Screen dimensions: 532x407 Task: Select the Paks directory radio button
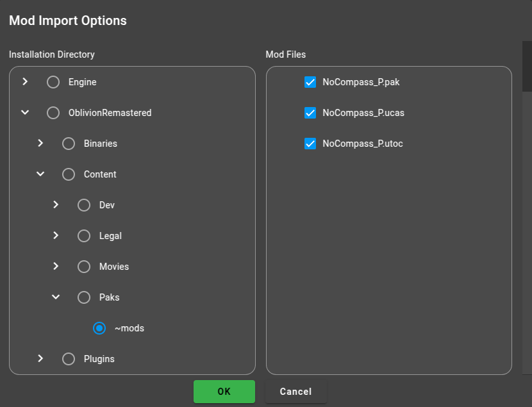pyautogui.click(x=84, y=297)
